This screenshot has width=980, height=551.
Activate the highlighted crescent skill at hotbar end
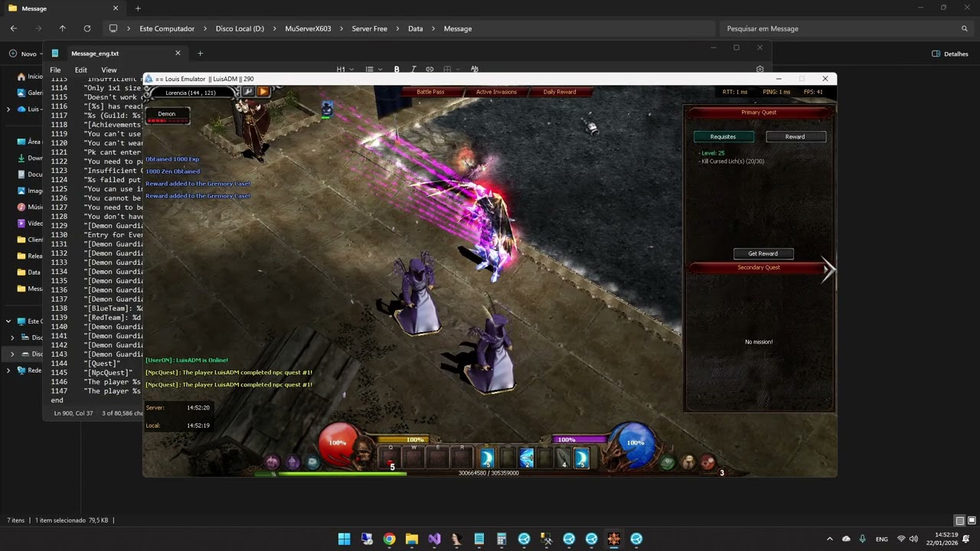point(582,458)
